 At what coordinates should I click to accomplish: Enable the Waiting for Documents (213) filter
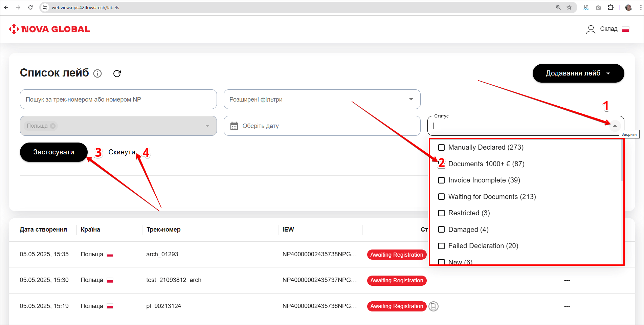[x=441, y=197]
